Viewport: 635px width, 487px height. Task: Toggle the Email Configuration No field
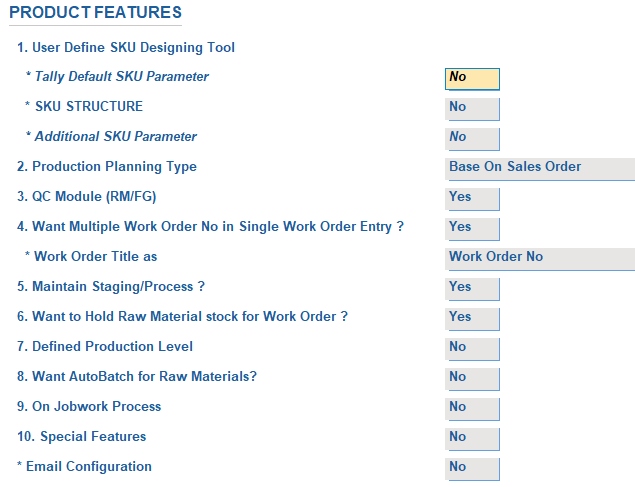[x=472, y=468]
